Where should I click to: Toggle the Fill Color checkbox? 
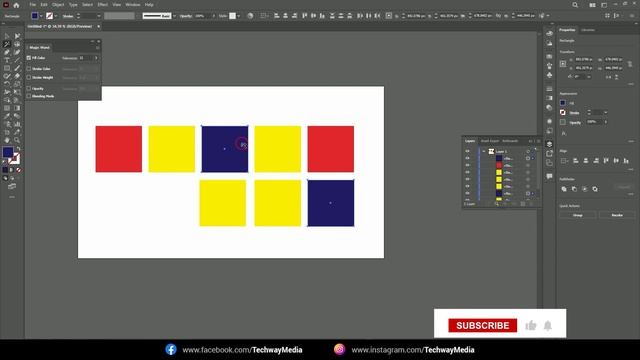click(29, 58)
